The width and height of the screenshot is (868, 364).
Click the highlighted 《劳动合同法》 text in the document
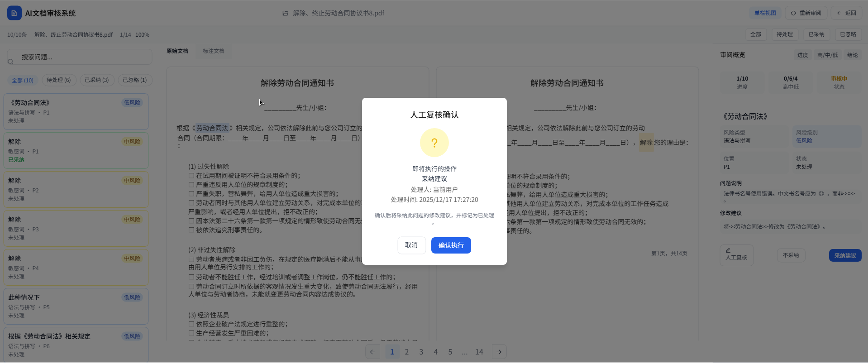point(212,128)
